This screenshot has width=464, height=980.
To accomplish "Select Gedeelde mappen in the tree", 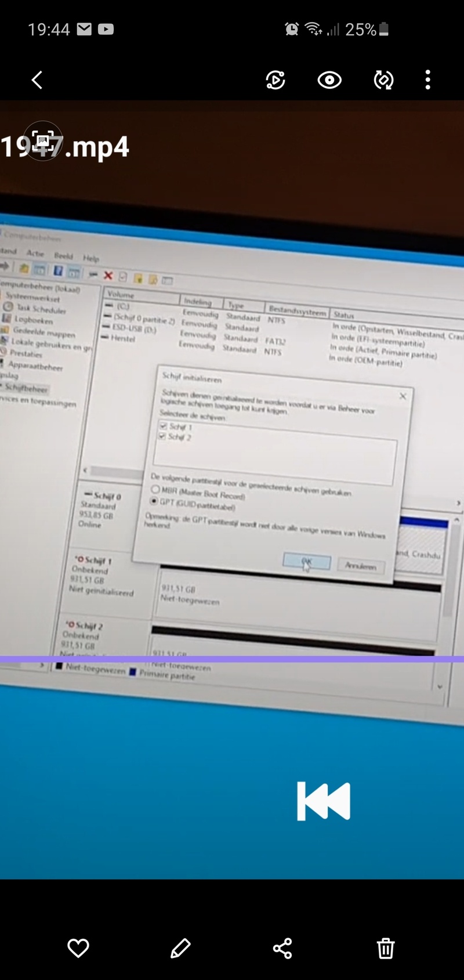I will click(x=44, y=333).
